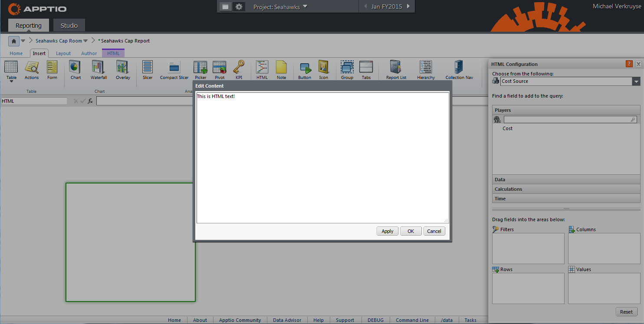Image resolution: width=644 pixels, height=324 pixels.
Task: Open the Command Line footer link
Action: coord(412,320)
